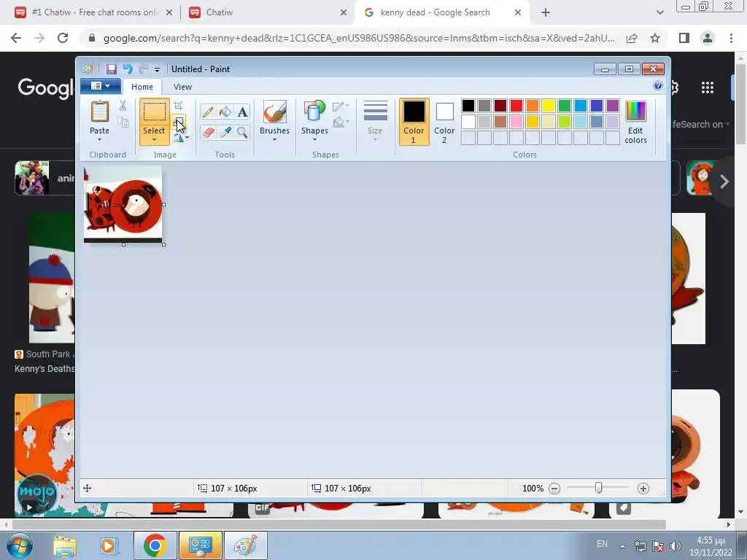
Task: Switch to the View ribbon tab
Action: 182,87
